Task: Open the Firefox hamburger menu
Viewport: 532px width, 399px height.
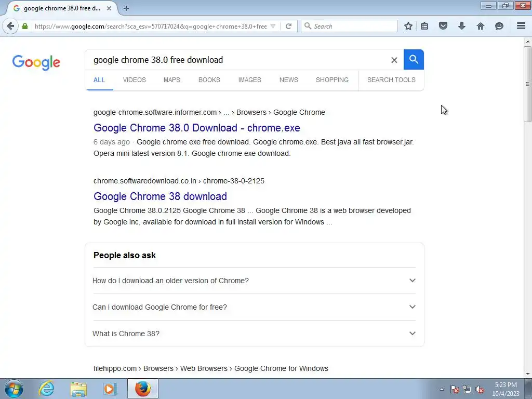Action: pos(521,26)
